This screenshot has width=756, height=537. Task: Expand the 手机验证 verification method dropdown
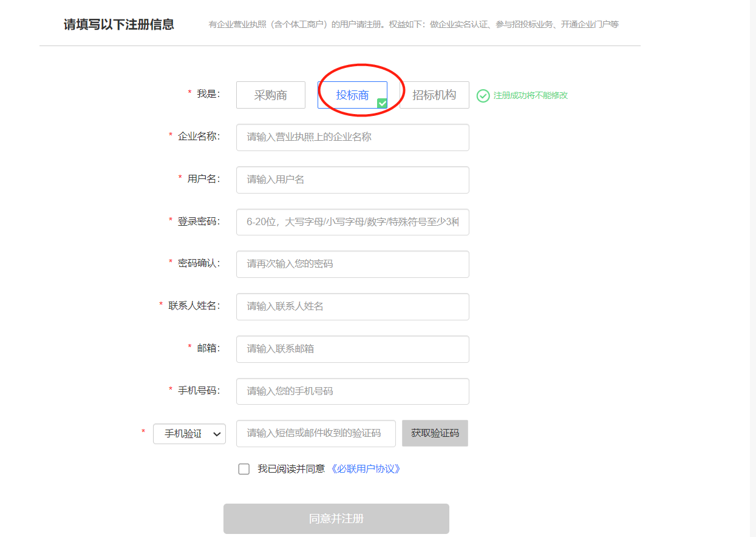click(x=189, y=434)
